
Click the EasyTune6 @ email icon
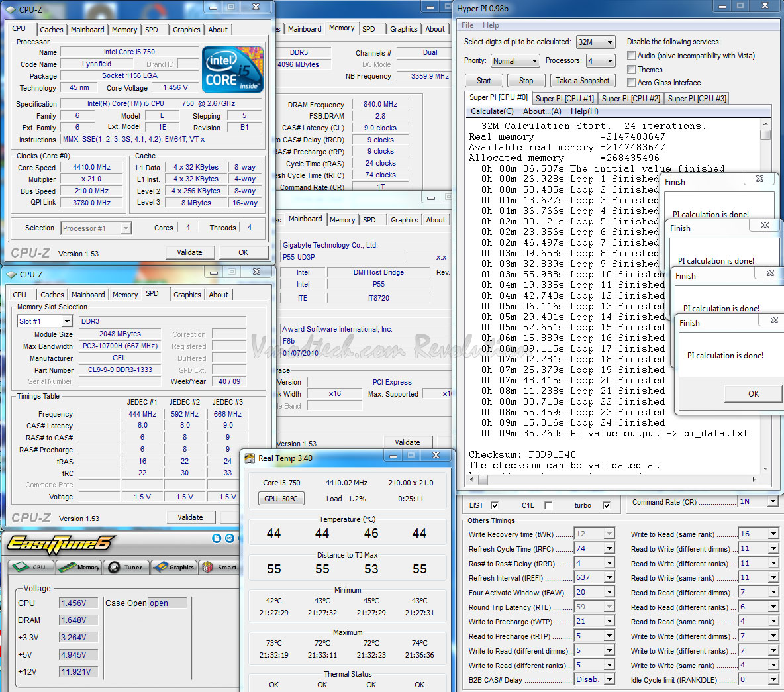[x=230, y=538]
